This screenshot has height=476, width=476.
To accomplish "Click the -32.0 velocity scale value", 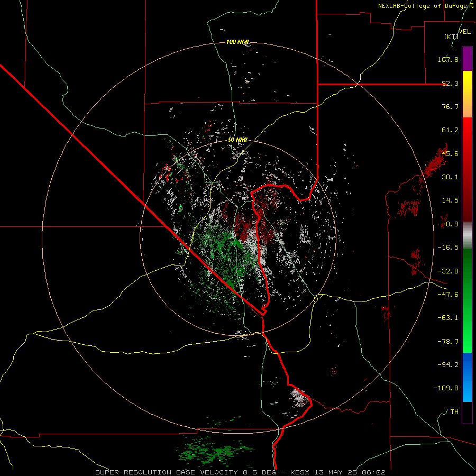I will 448,271.
